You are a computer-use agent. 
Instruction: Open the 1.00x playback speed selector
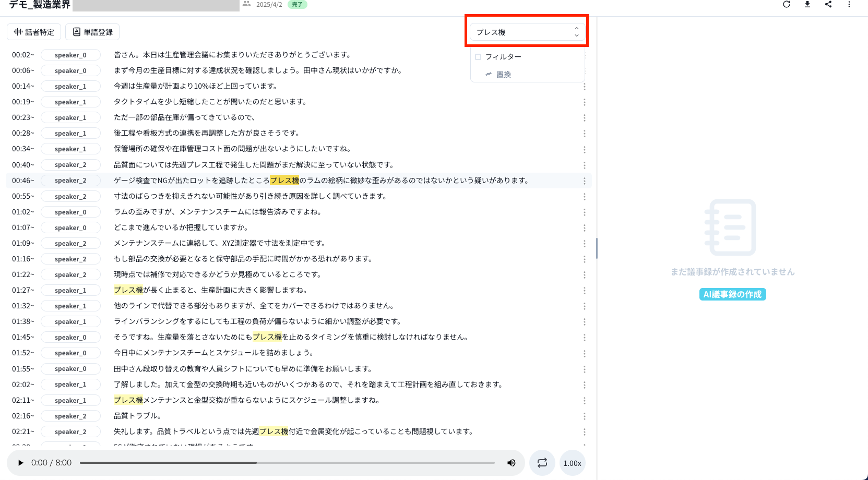(x=572, y=463)
